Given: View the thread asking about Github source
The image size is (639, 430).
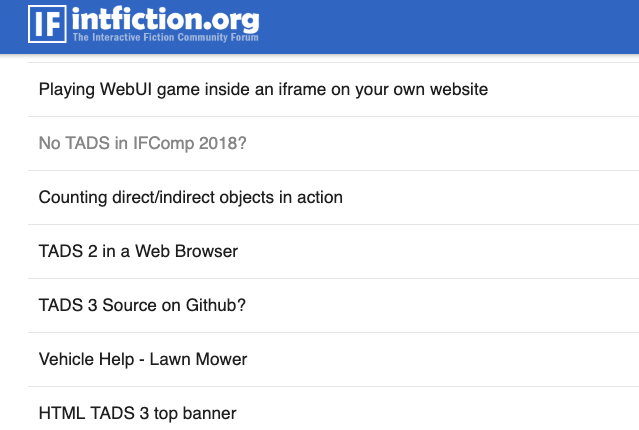Looking at the screenshot, I should point(142,305).
